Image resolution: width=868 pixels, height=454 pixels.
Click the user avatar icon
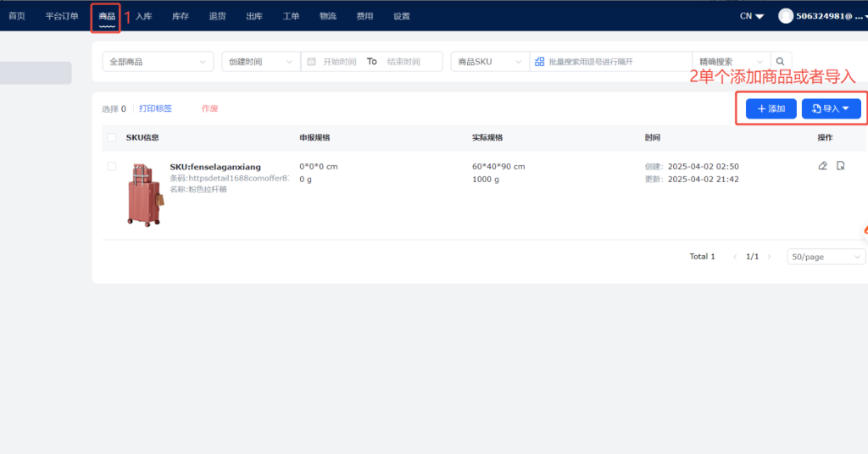click(786, 16)
